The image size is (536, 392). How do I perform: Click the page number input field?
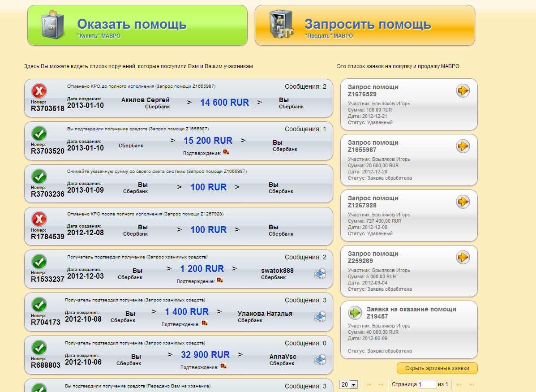(427, 384)
